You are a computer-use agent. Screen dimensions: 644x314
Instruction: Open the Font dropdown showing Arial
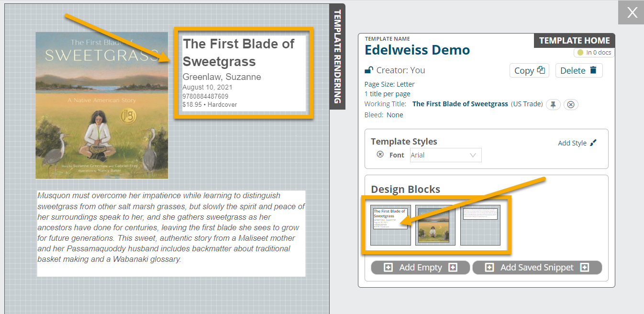coord(445,155)
